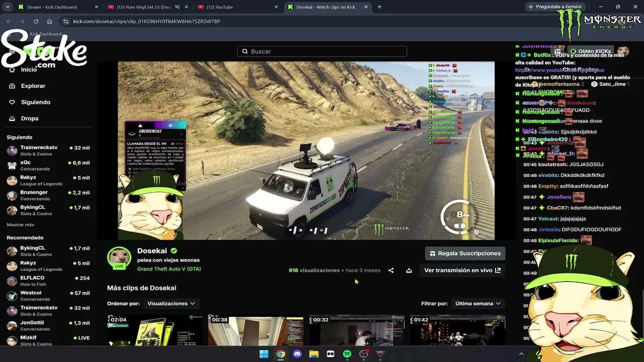The image size is (644, 362).
Task: Open the 00:32 clip thumbnail
Action: 357,330
